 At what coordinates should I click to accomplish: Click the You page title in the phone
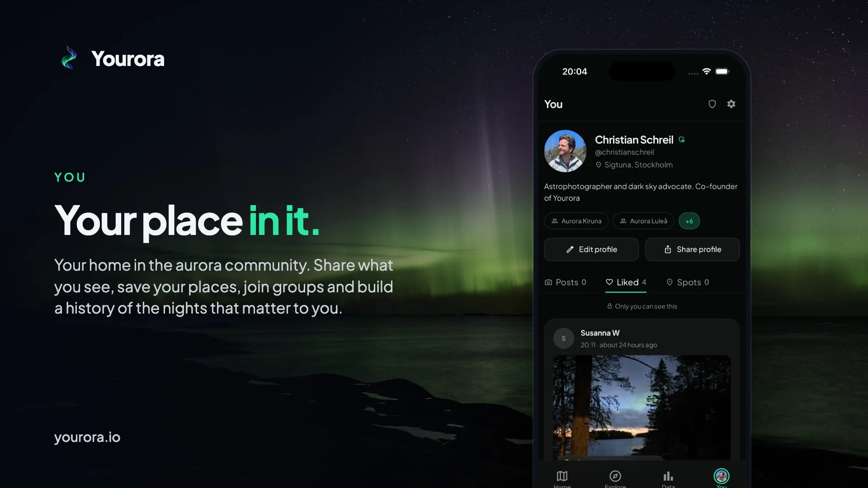tap(553, 104)
